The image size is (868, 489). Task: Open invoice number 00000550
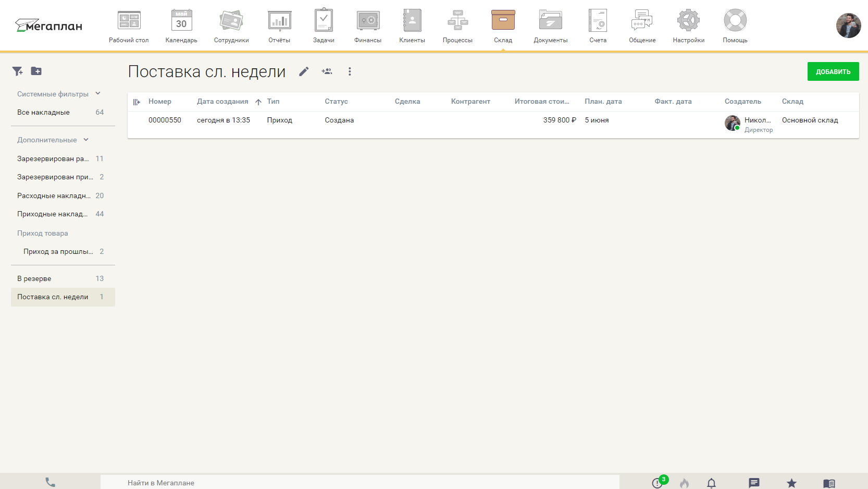point(165,120)
